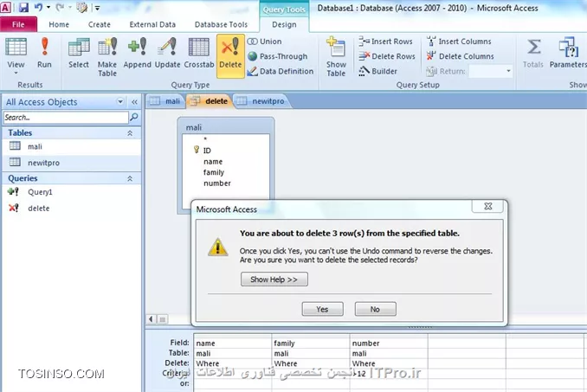This screenshot has width=587, height=392.
Task: Click the number Field cell in grid
Action: pos(389,343)
